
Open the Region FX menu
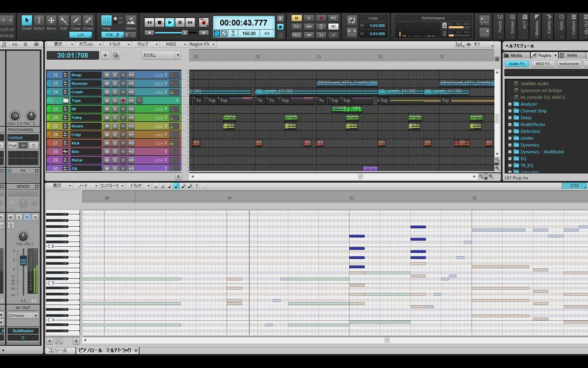202,44
